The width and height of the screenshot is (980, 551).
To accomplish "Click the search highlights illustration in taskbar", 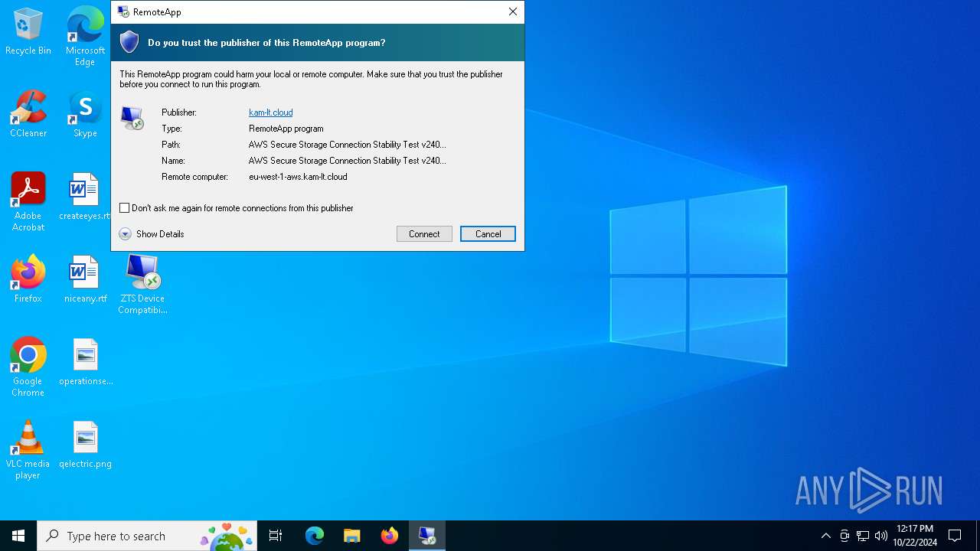I will coord(227,536).
